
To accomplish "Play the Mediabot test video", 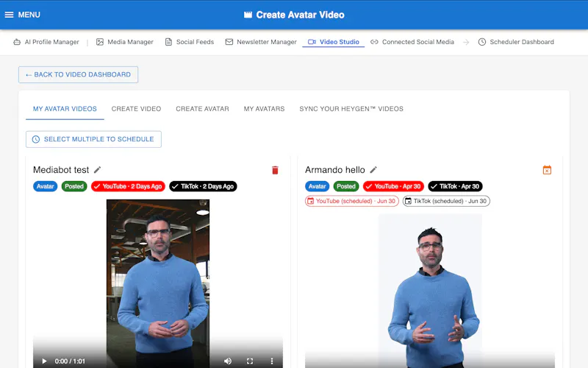I will pyautogui.click(x=44, y=361).
